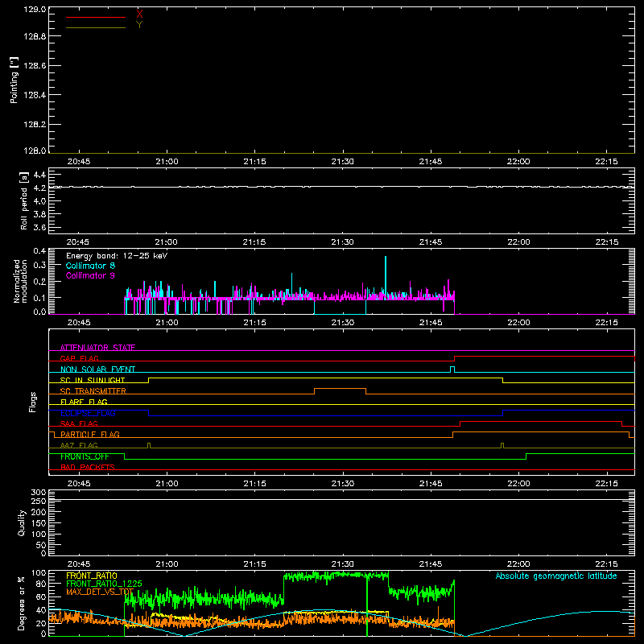644x644 pixels.
Task: Click the 'Energy band: 12-25 keV' label
Action: pos(117,256)
